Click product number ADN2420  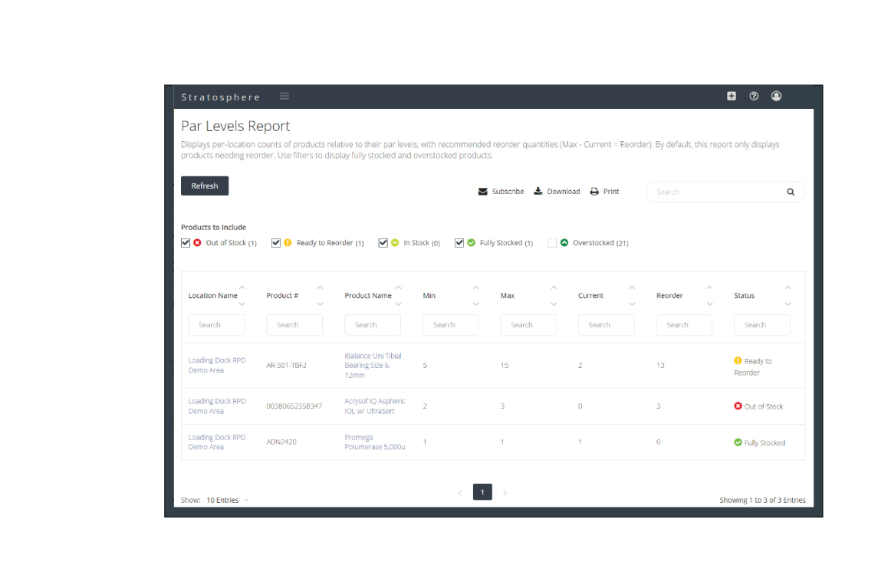click(x=281, y=442)
